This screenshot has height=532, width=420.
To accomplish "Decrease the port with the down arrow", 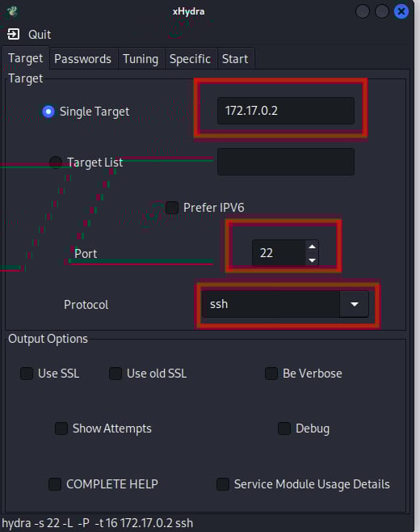I will click(312, 260).
